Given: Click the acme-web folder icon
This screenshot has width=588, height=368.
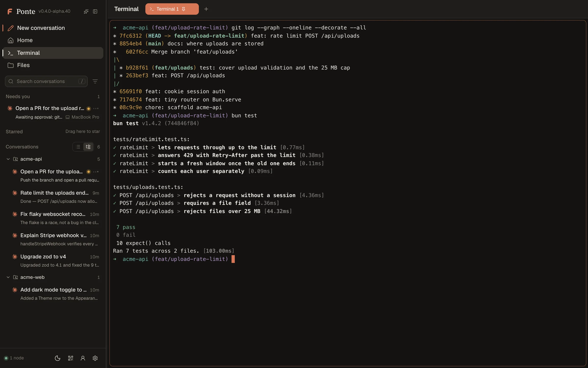Looking at the screenshot, I should pyautogui.click(x=15, y=277).
